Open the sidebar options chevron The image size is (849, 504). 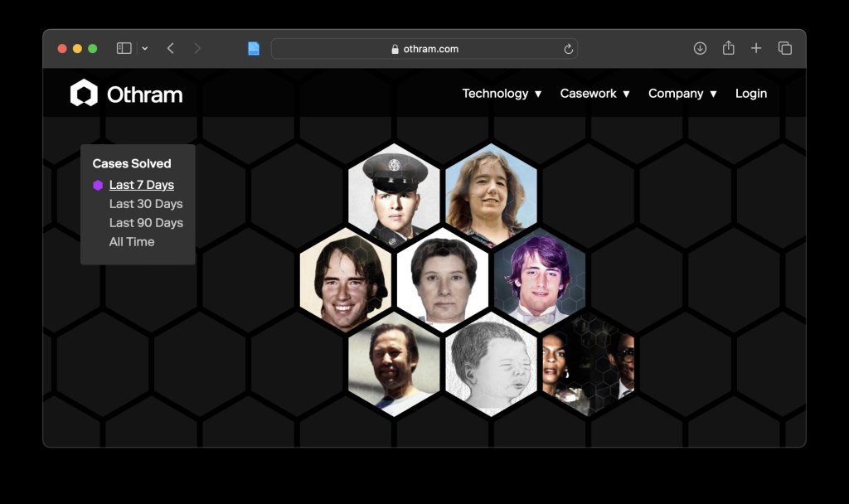[144, 48]
